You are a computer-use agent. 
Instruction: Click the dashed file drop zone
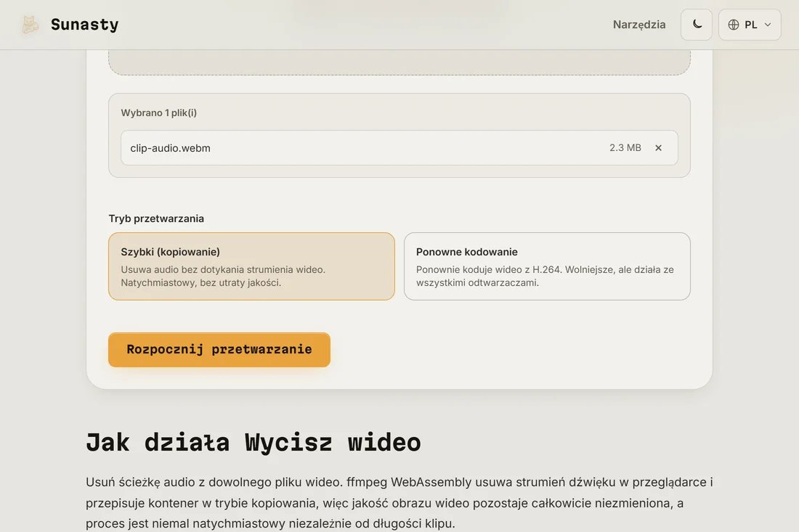[399, 62]
